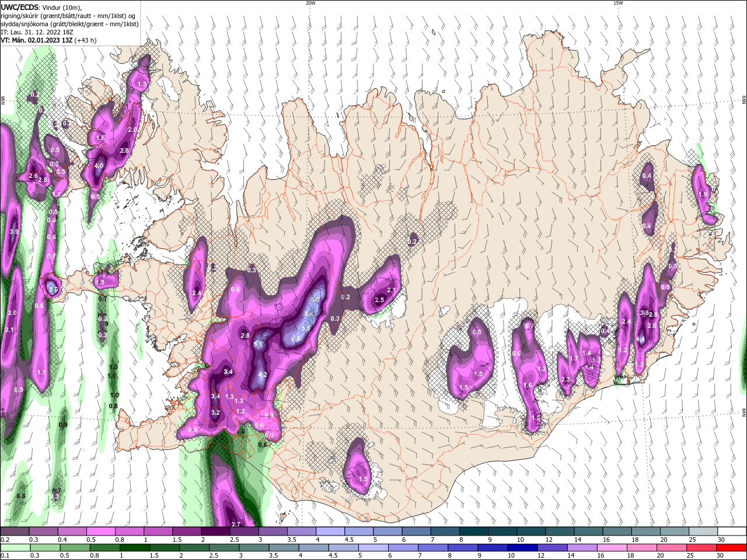The image size is (747, 560).
Task: Click the 1.9 precipitation value on the map
Action: tap(703, 194)
